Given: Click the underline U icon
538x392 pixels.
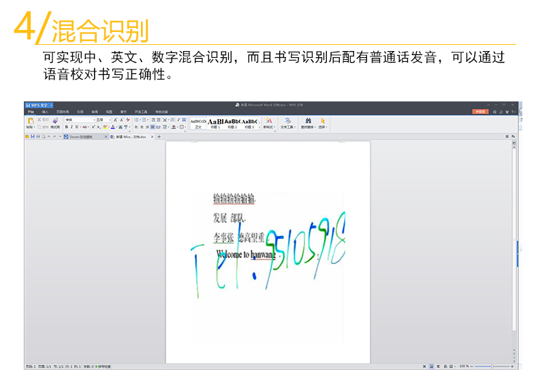Looking at the screenshot, I should point(78,127).
